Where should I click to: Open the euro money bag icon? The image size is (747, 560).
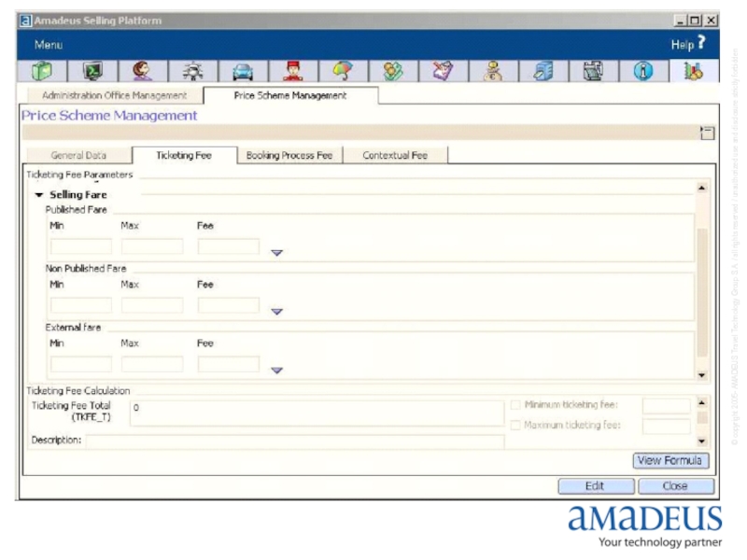[494, 72]
